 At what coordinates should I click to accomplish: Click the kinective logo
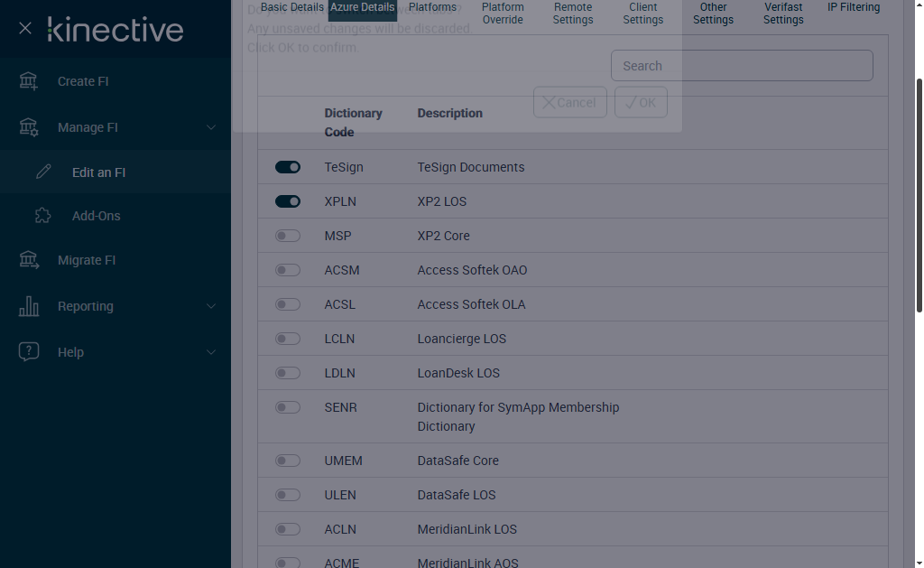115,30
